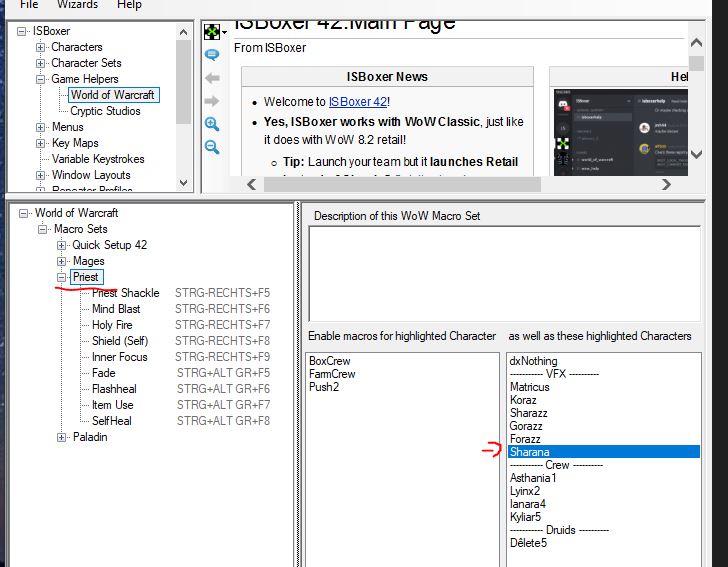Select Variable Keystrokes in the tree
The height and width of the screenshot is (567, 728).
[98, 159]
